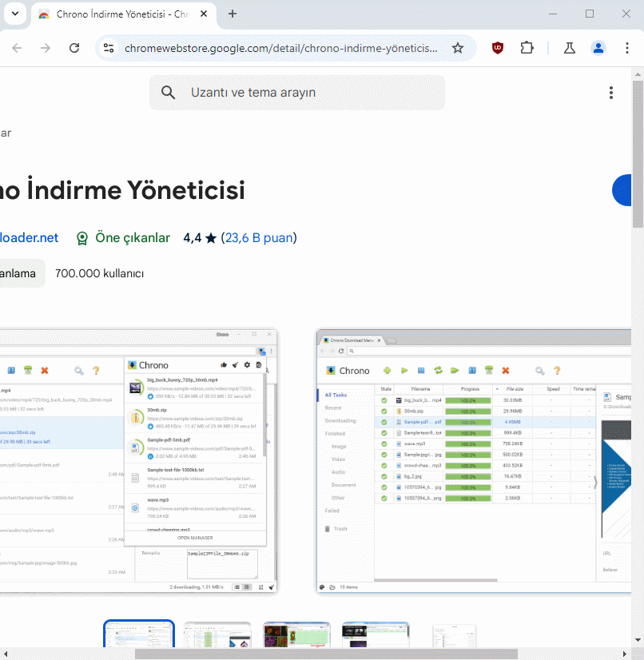Click the Öne çıkanlar featured badge

click(123, 237)
